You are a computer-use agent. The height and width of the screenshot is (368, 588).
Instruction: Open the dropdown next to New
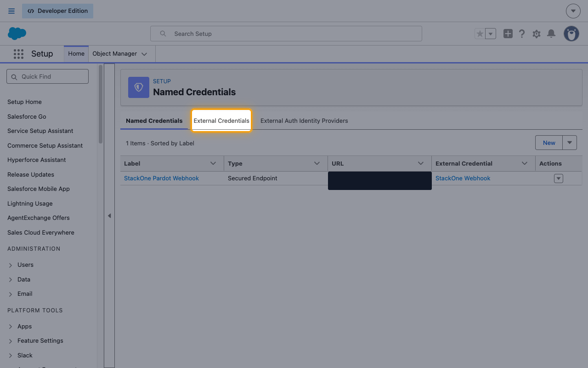[x=570, y=143]
